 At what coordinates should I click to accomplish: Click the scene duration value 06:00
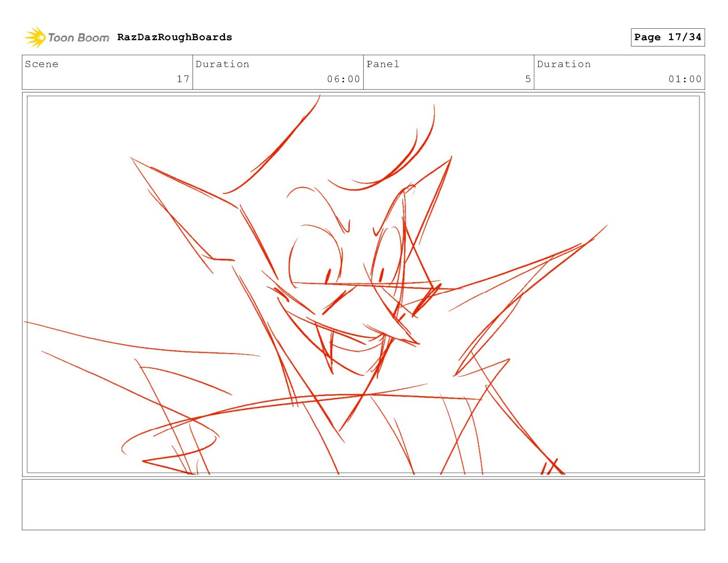click(x=344, y=79)
